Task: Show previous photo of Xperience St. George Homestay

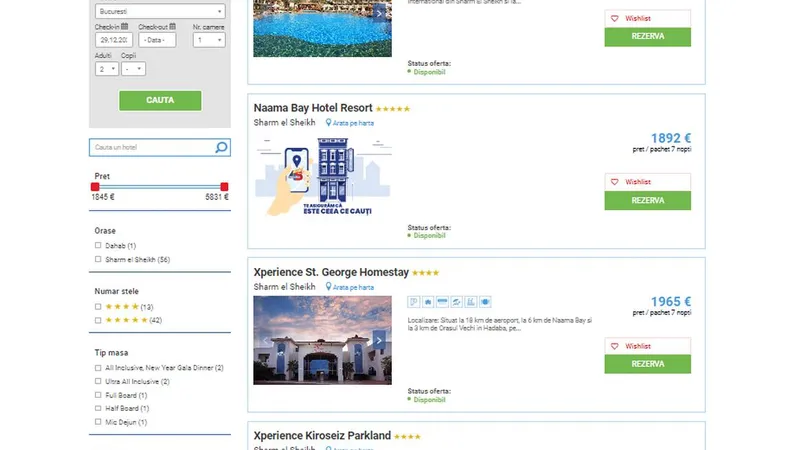Action: coord(265,340)
